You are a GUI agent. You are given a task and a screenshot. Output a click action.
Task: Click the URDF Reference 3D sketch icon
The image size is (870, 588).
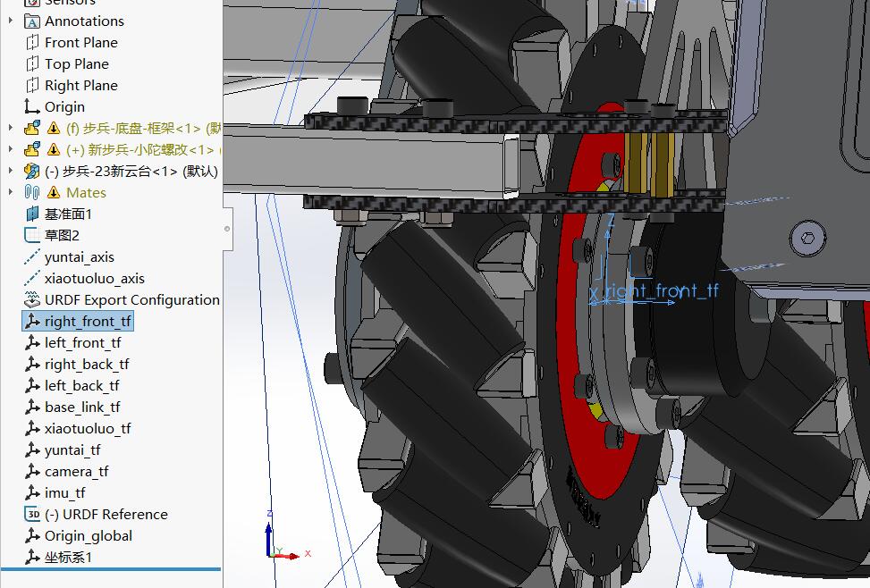[x=32, y=514]
